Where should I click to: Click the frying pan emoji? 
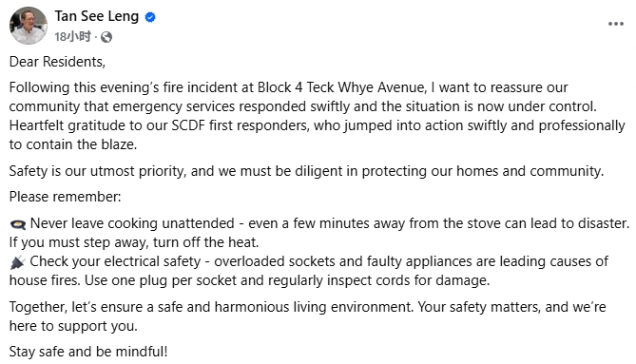coord(18,223)
